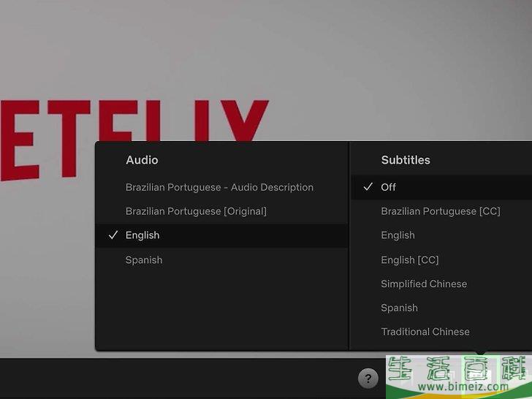Enable Brazilian Portuguese [CC] subtitles
The width and height of the screenshot is (532, 399).
click(441, 211)
